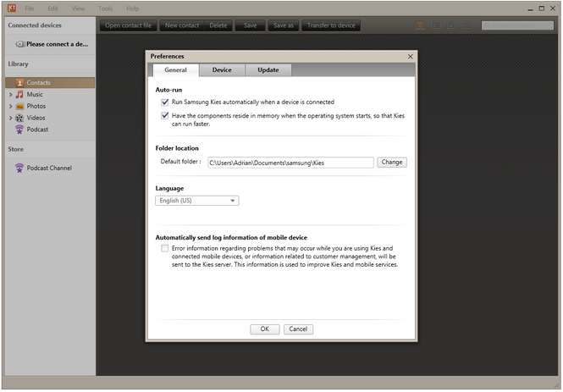Viewport: 563px width, 392px height.
Task: Open the Videos library icon
Action: click(19, 119)
